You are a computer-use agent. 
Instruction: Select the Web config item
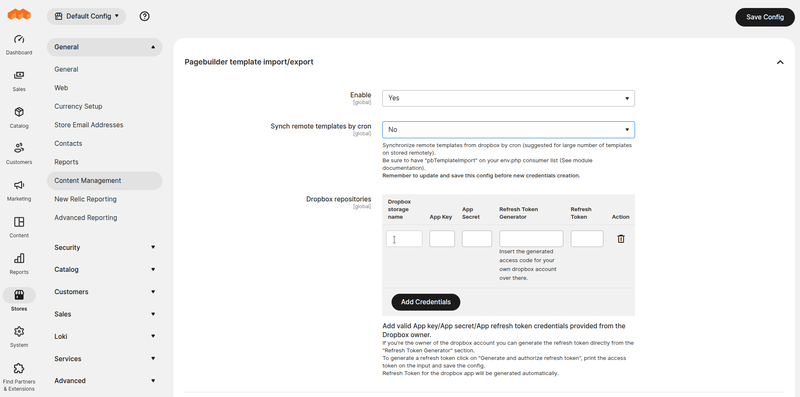pos(61,88)
